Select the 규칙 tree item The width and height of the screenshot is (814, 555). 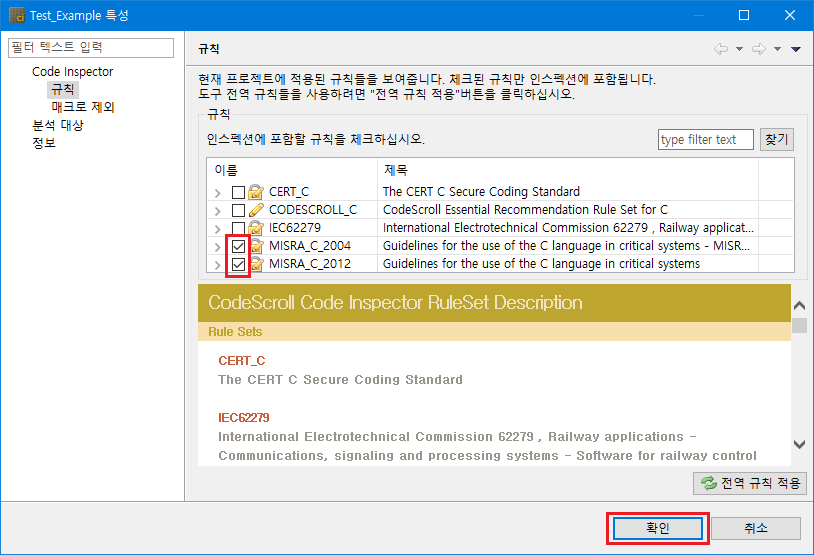[x=63, y=89]
